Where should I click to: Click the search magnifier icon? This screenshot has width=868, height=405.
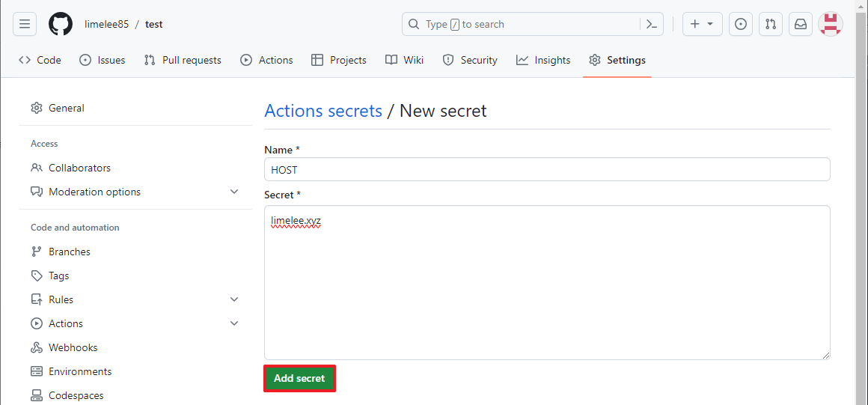tap(414, 25)
